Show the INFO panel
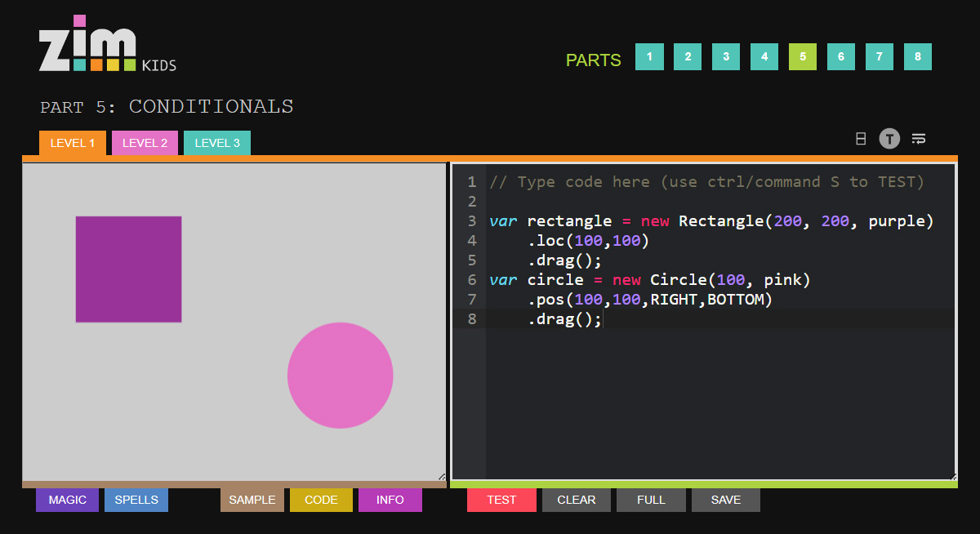Viewport: 980px width, 534px height. click(x=390, y=500)
